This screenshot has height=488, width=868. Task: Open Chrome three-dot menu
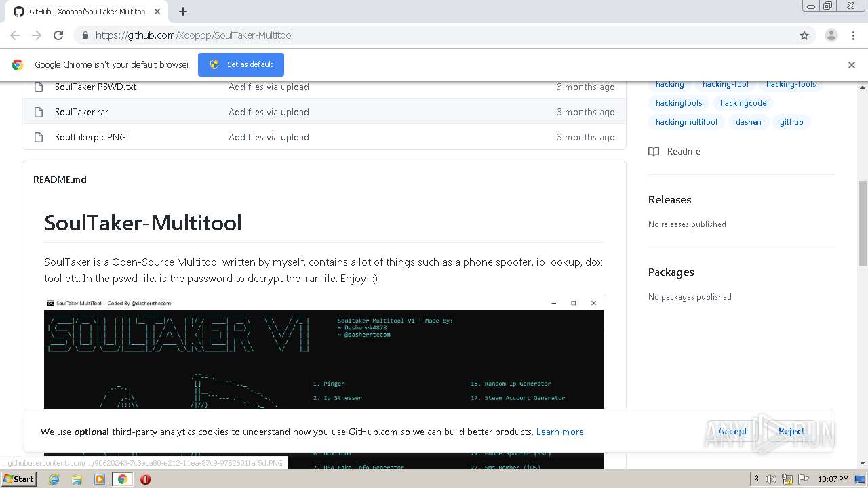[853, 35]
